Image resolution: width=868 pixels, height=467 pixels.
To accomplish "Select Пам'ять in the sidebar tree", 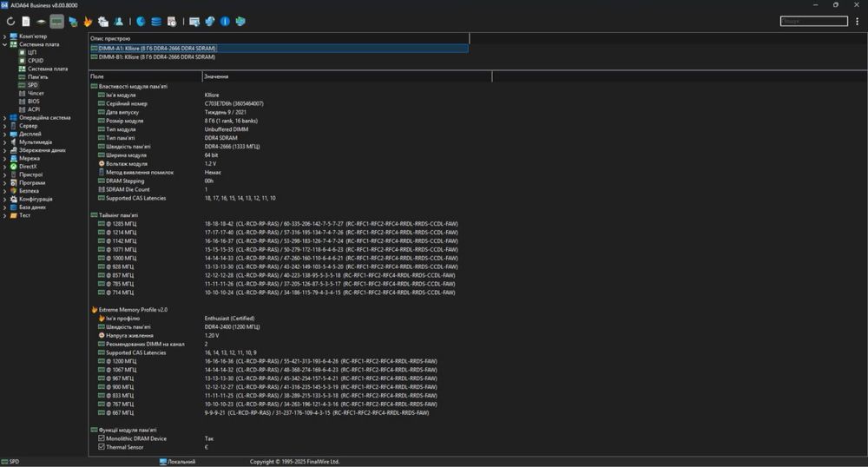I will 37,77.
